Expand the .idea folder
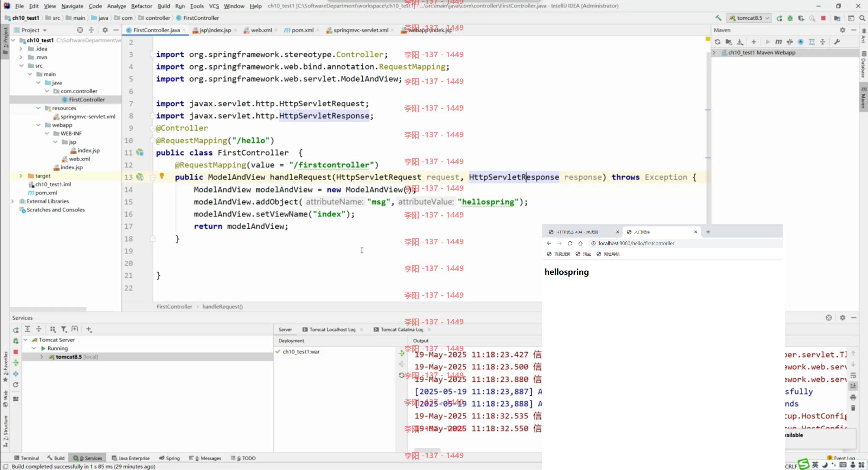The height and width of the screenshot is (470, 868). click(x=21, y=49)
